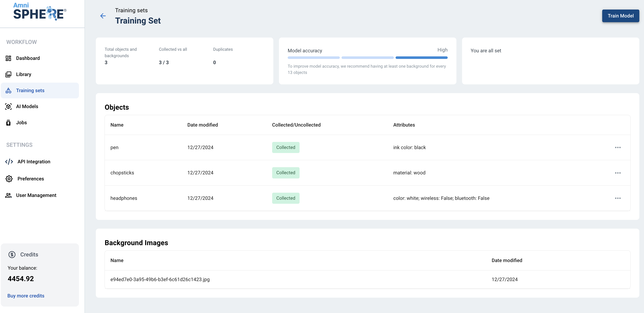Click the Preferences gear icon
The width and height of the screenshot is (644, 313).
9,179
